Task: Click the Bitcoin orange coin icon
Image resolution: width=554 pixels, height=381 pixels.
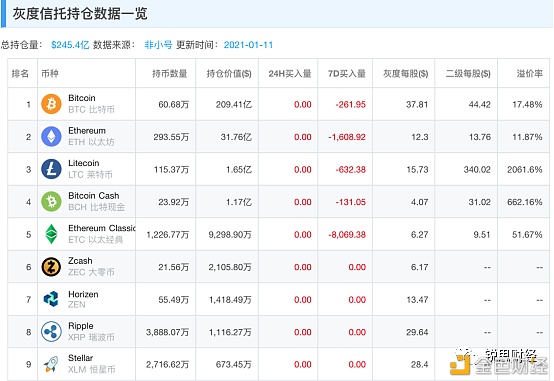Action: tap(51, 104)
